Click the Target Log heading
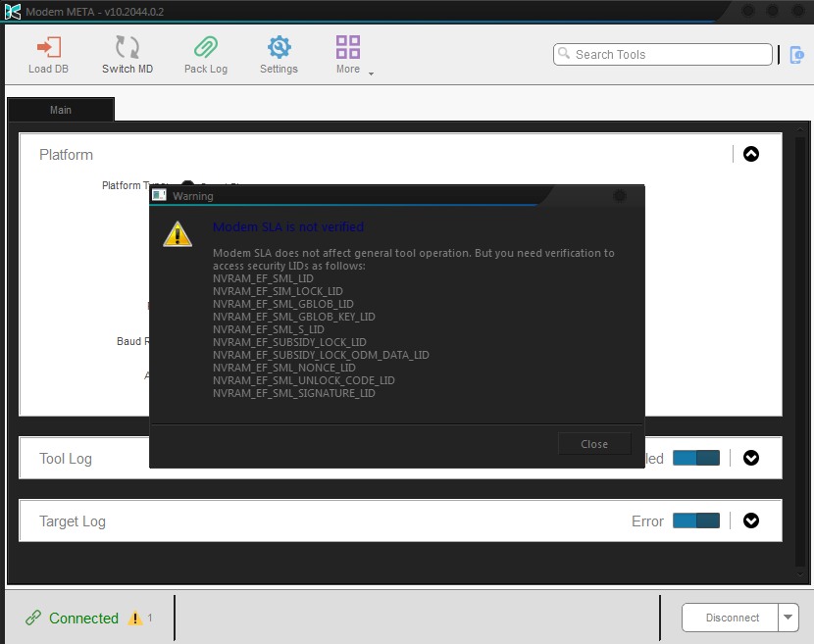 click(x=73, y=521)
